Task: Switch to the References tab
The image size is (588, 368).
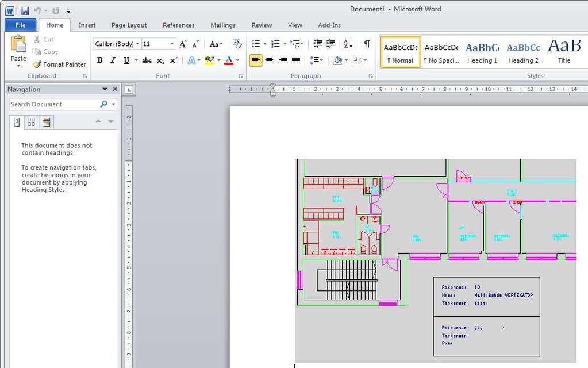Action: point(179,25)
